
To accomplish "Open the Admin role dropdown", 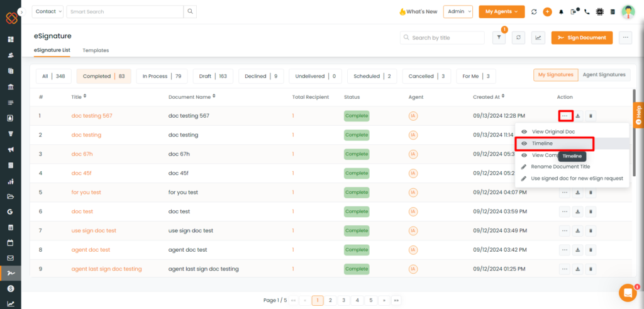I will (458, 11).
